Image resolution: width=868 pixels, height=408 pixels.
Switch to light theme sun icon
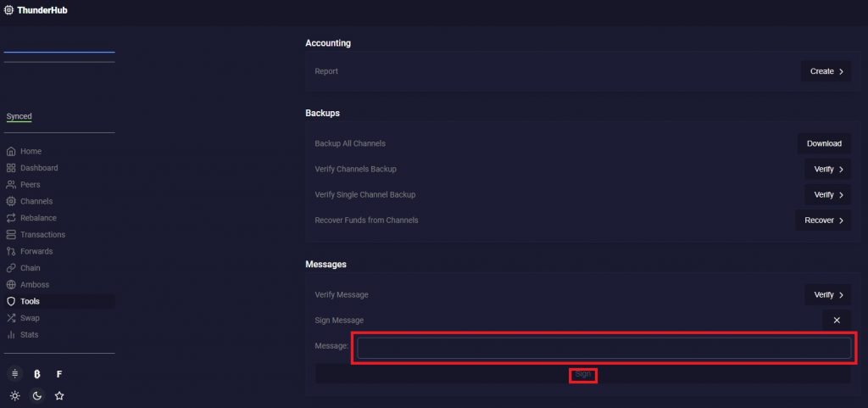point(15,396)
